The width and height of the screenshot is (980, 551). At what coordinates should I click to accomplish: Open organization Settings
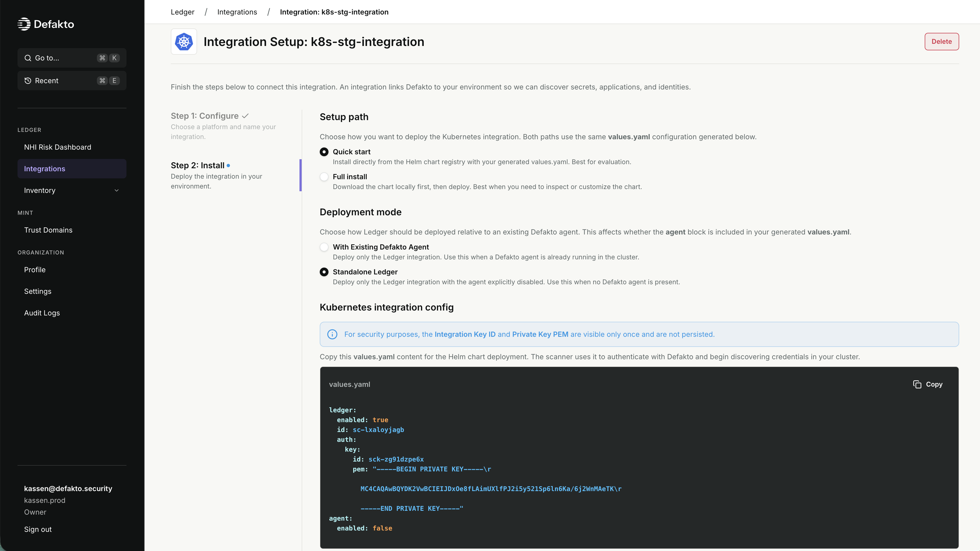click(72, 291)
